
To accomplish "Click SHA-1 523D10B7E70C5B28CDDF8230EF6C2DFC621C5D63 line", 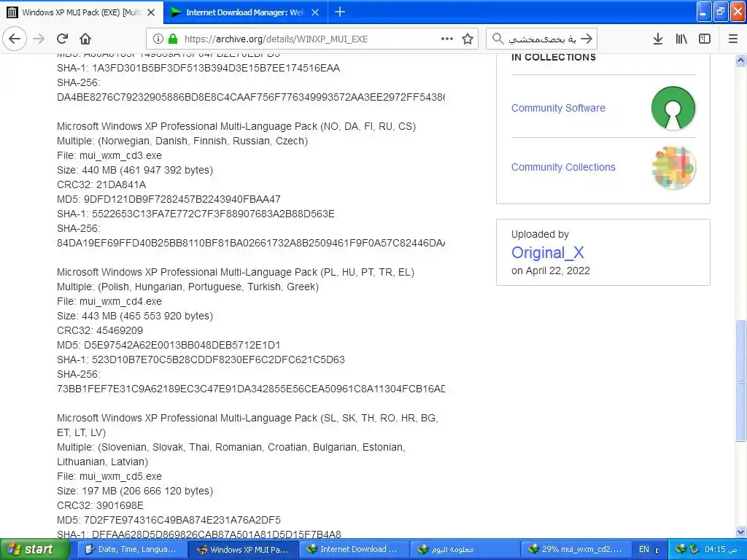I will point(201,359).
